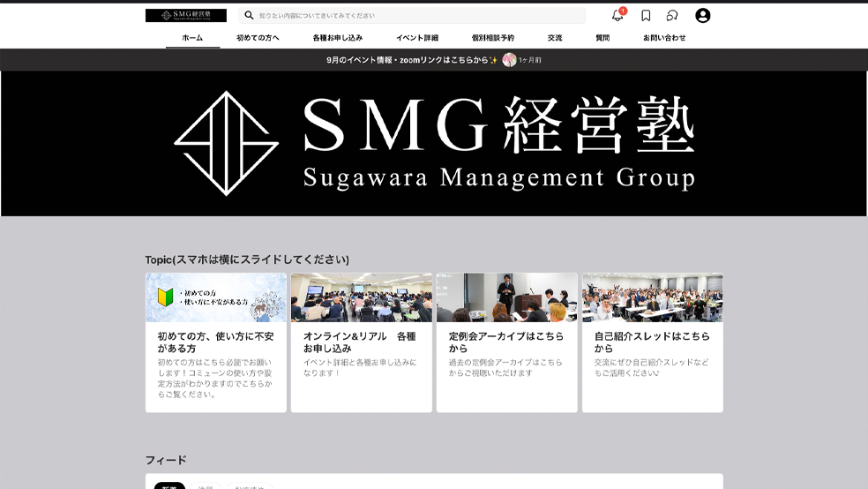Click the フィード section heading
868x489 pixels.
[x=166, y=460]
